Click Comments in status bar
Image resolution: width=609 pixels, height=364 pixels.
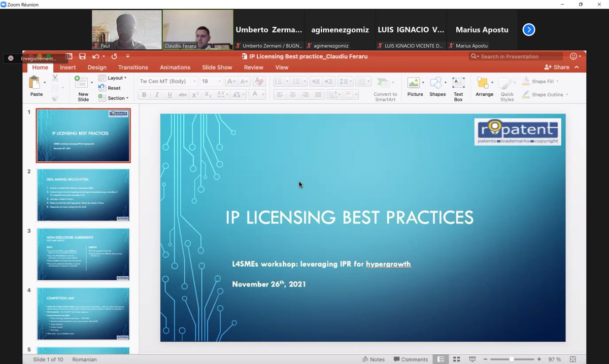point(410,359)
